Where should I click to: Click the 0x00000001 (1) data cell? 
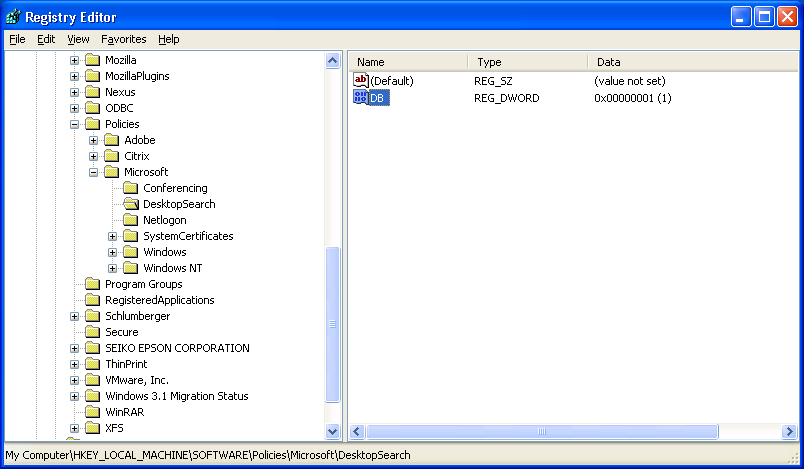[633, 98]
